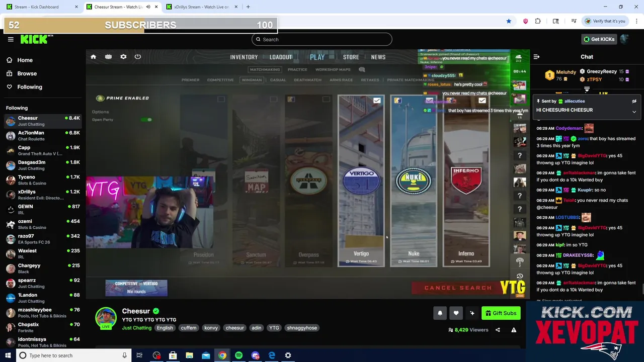Click the Home icon in game menu bar
The width and height of the screenshot is (644, 362).
point(93,57)
